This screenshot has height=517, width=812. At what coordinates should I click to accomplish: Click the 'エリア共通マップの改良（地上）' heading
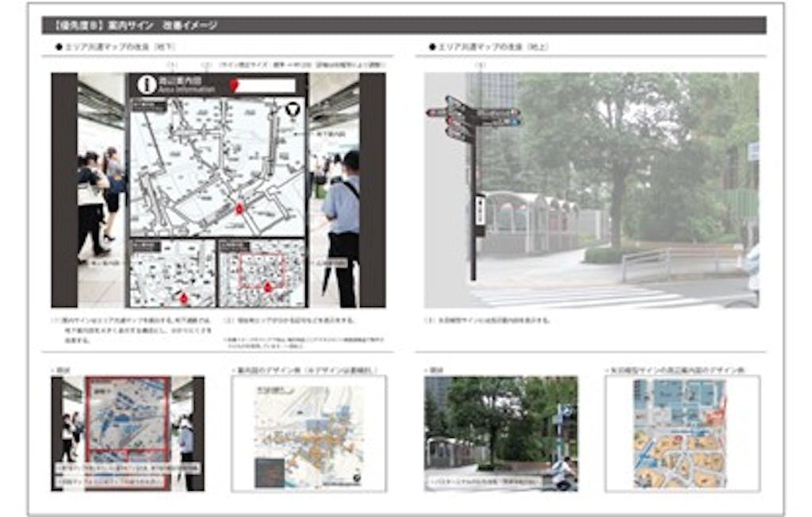(488, 48)
